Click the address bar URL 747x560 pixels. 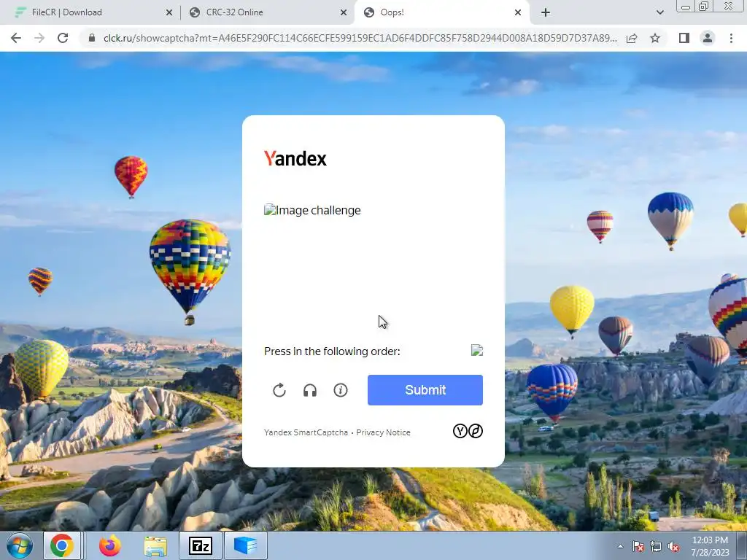[360, 38]
